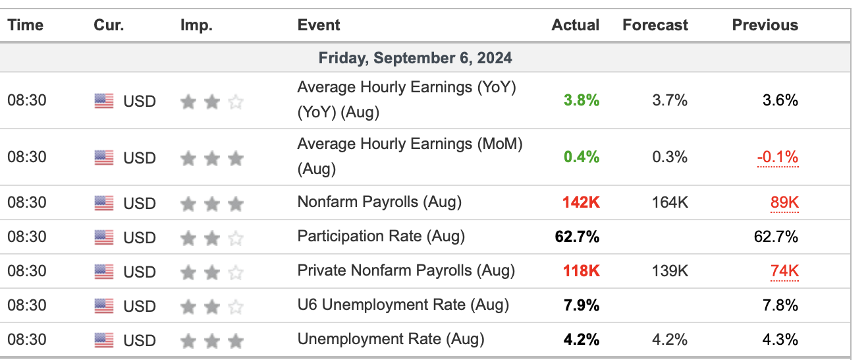Click the importance stars in the Unemployment Rate (Aug) row
Viewport: 868px width, 360px height.
point(211,340)
